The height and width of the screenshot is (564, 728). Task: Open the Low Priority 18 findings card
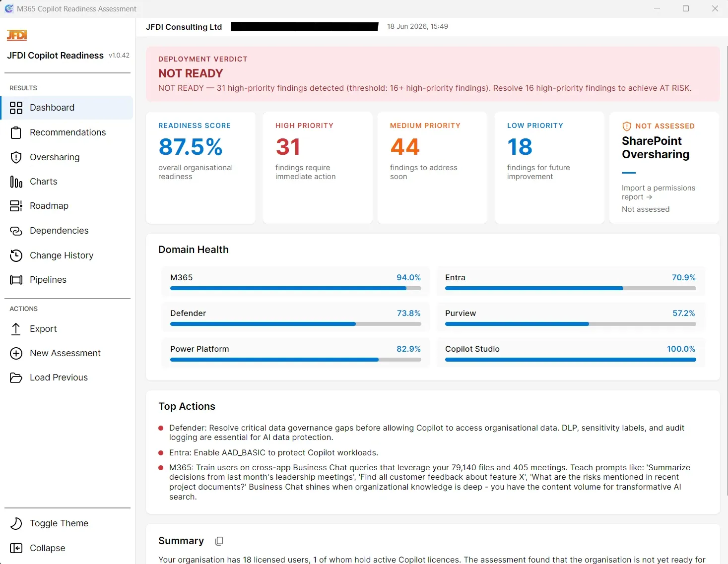[549, 168]
